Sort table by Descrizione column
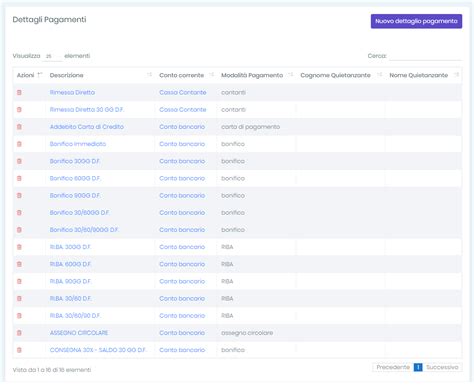474x385 pixels. pyautogui.click(x=149, y=75)
